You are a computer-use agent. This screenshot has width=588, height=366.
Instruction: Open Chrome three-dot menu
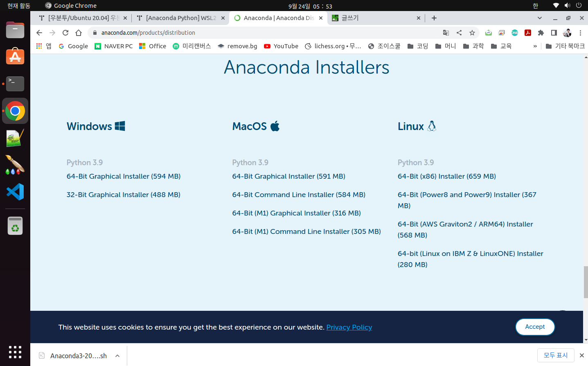[x=580, y=33]
